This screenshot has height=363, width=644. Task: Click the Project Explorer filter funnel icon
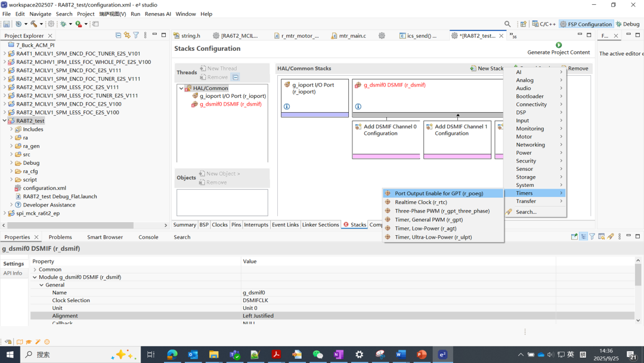click(136, 35)
